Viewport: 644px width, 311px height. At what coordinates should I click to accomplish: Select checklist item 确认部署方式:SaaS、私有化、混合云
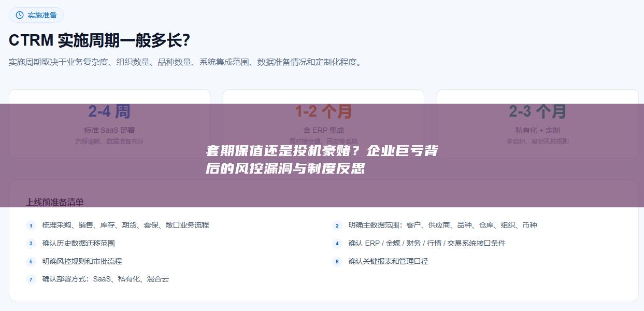pyautogui.click(x=106, y=279)
